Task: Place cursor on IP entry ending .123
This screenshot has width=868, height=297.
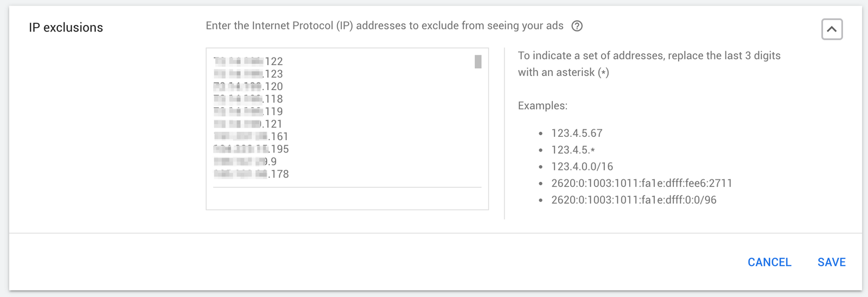Action: point(248,74)
